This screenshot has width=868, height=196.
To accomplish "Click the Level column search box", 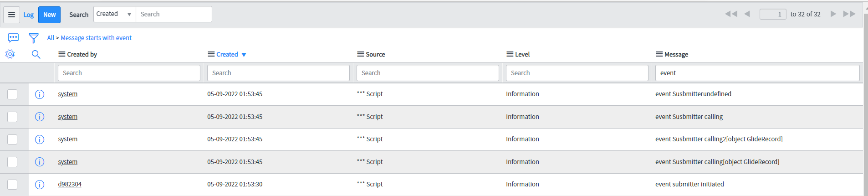I will (x=577, y=73).
